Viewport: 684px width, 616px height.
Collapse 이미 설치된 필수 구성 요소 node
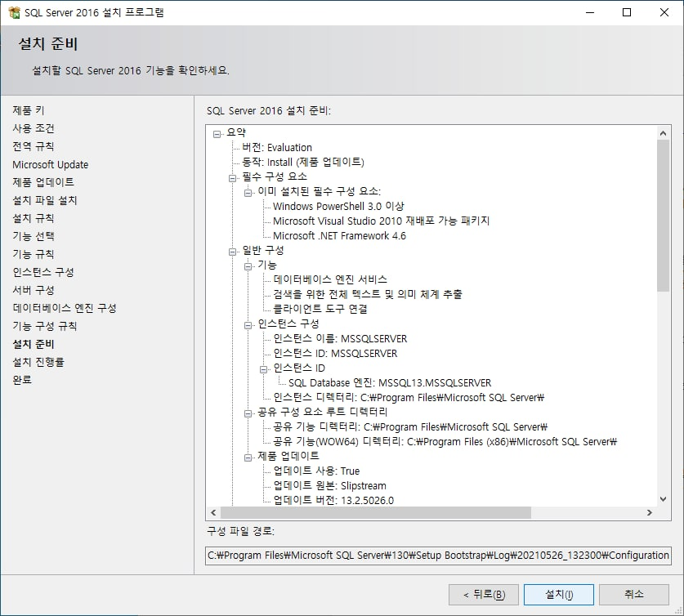pyautogui.click(x=248, y=193)
